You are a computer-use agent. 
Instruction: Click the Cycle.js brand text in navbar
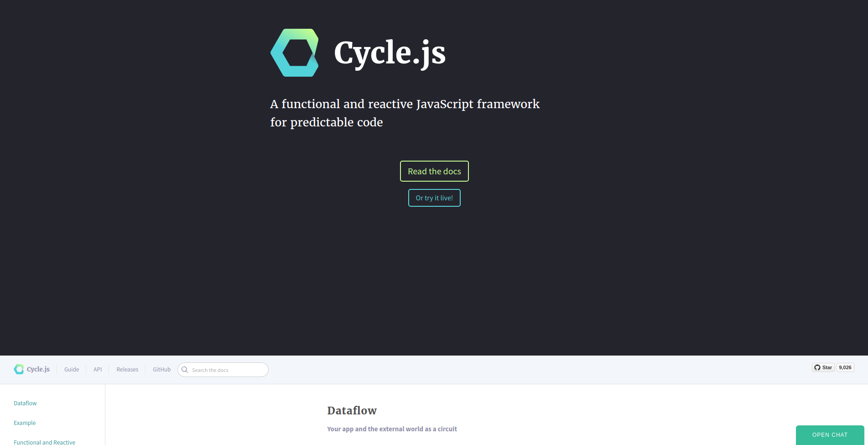pos(38,369)
